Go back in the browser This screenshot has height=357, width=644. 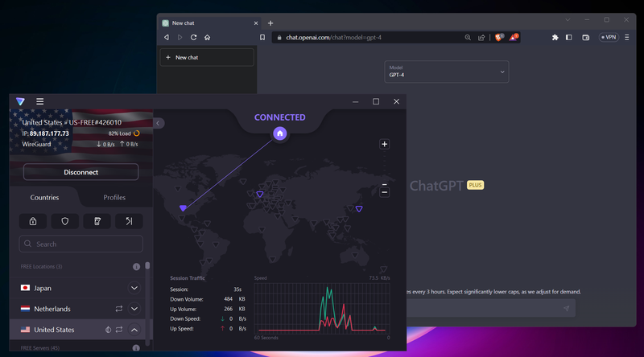pyautogui.click(x=167, y=37)
